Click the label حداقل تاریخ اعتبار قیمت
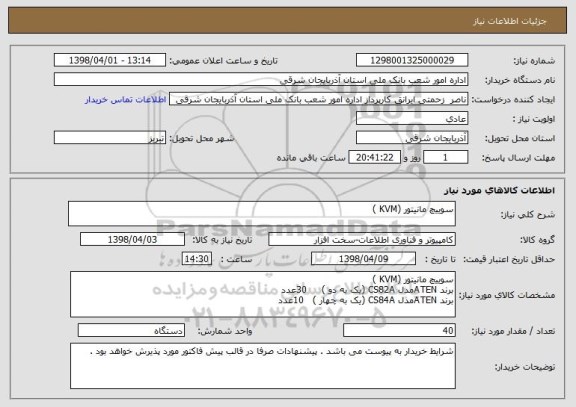This screenshot has height=407, width=576. click(509, 259)
